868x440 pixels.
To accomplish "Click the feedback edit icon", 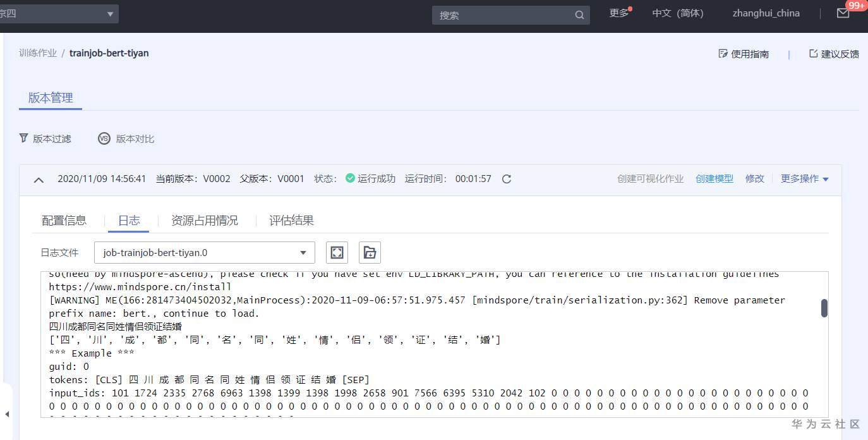I will click(x=814, y=54).
